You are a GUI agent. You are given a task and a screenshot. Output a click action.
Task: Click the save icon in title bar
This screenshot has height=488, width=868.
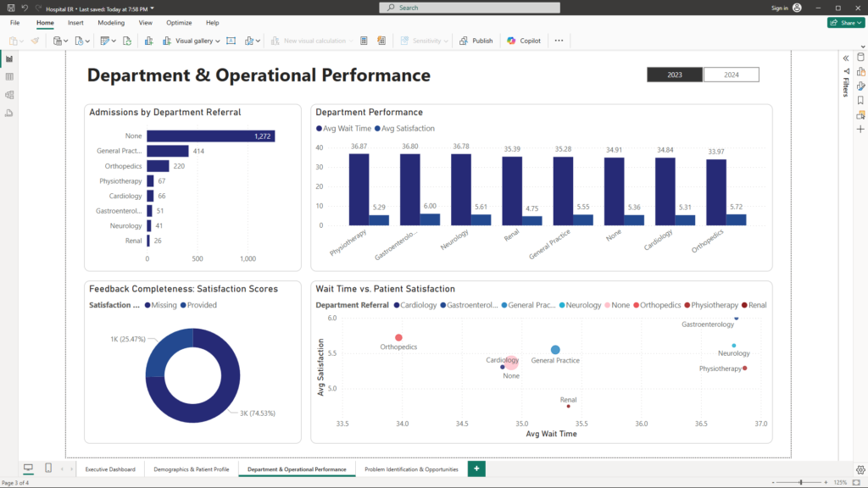[10, 8]
